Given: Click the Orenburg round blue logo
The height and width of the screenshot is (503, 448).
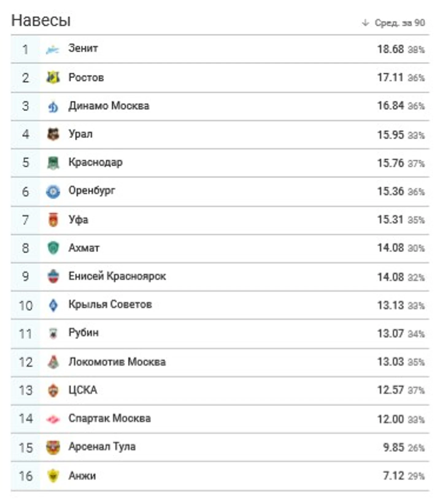Looking at the screenshot, I should coord(53,192).
